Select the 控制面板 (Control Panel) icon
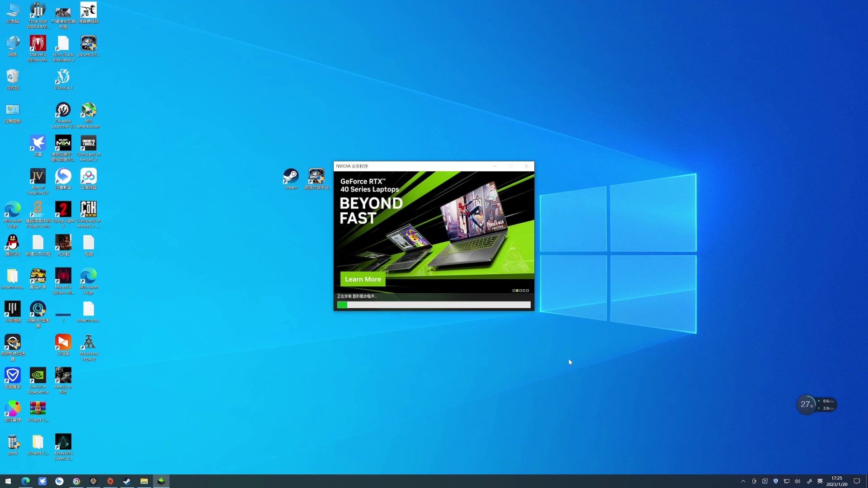Image resolution: width=868 pixels, height=488 pixels. click(x=13, y=113)
